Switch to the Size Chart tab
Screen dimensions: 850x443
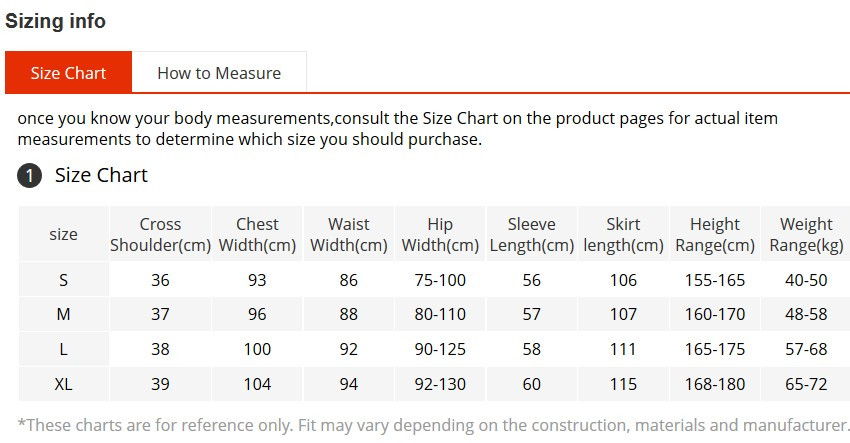tap(68, 73)
